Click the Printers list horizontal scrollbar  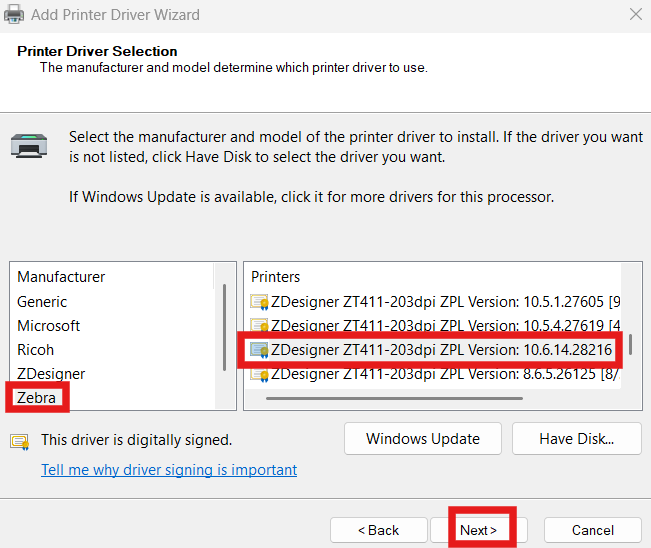pyautogui.click(x=394, y=399)
